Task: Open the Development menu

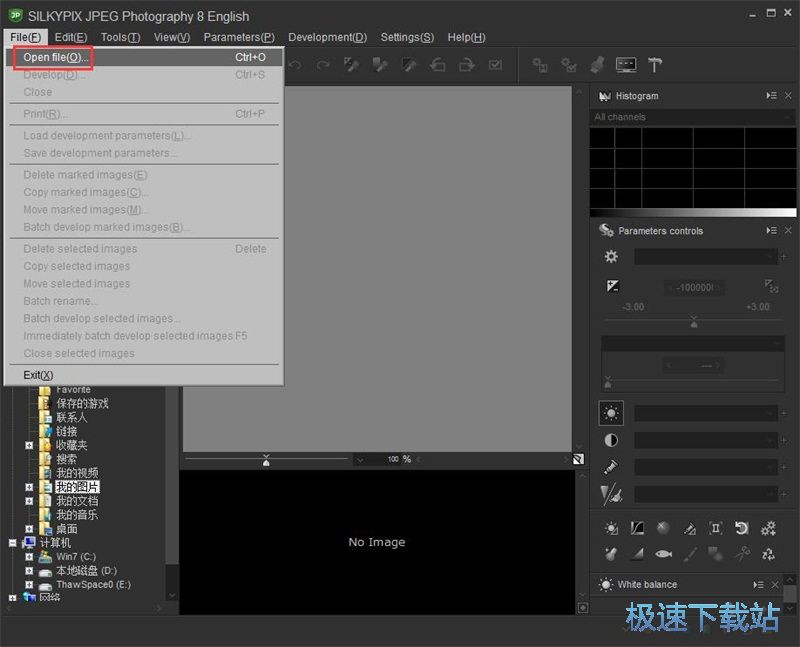Action: (x=327, y=37)
